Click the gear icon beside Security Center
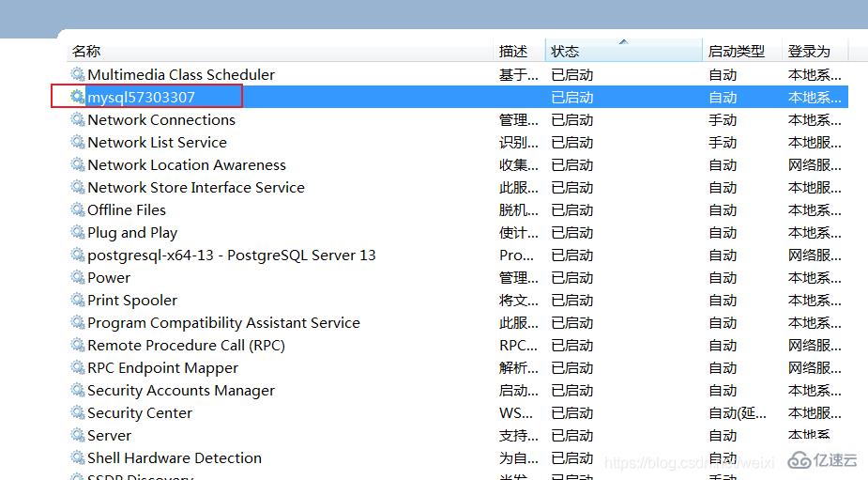The width and height of the screenshot is (868, 480). point(78,413)
